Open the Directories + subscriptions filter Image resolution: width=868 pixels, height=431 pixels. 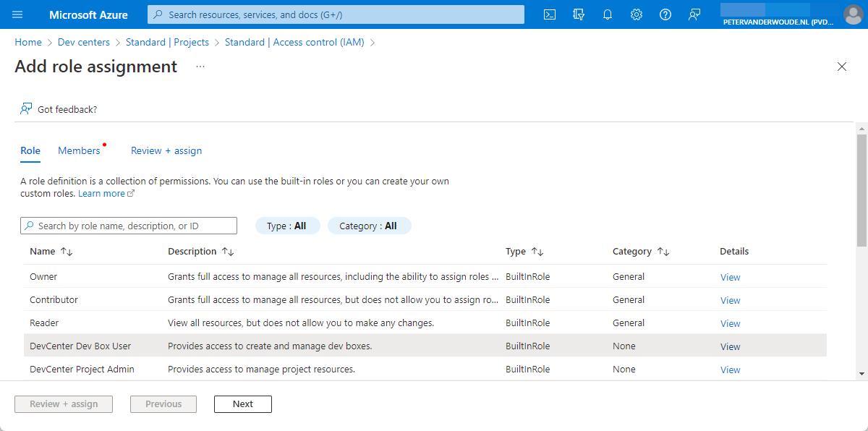click(578, 14)
